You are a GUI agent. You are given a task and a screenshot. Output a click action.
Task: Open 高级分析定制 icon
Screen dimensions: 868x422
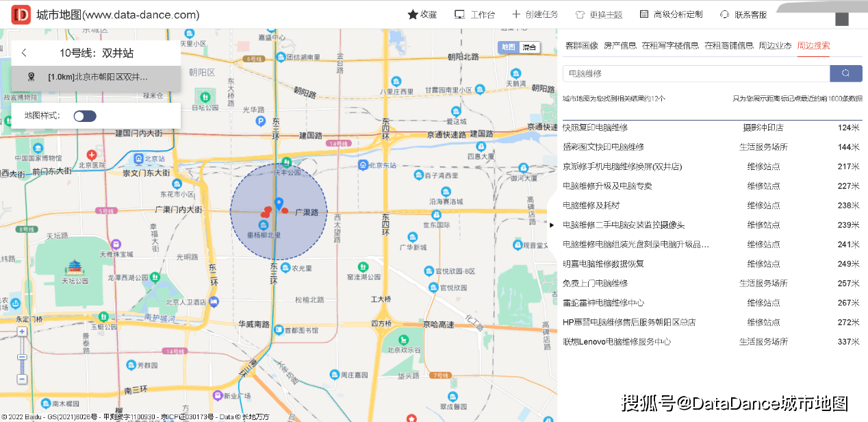point(644,14)
